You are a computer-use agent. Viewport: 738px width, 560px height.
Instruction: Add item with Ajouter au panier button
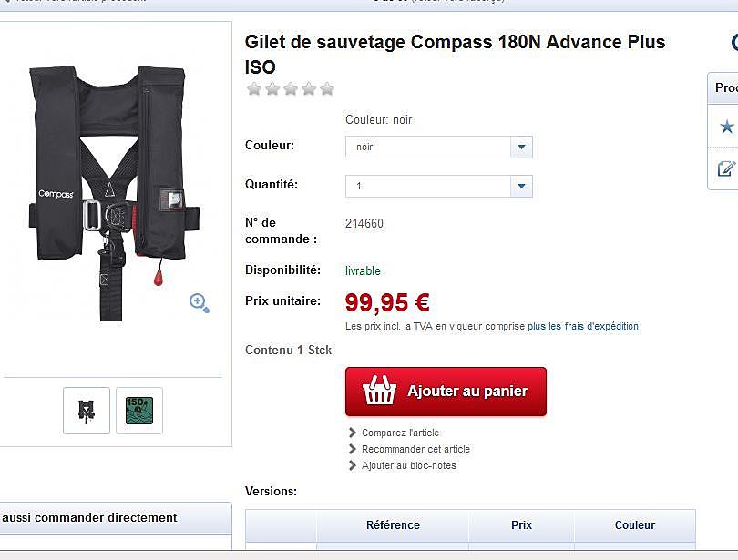pyautogui.click(x=446, y=392)
